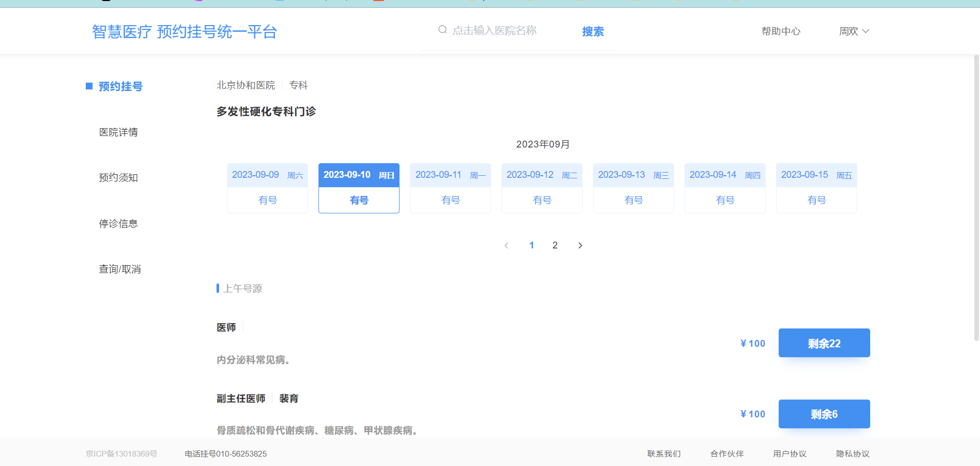The width and height of the screenshot is (980, 466).
Task: Open 用户协议 footer link
Action: click(790, 454)
